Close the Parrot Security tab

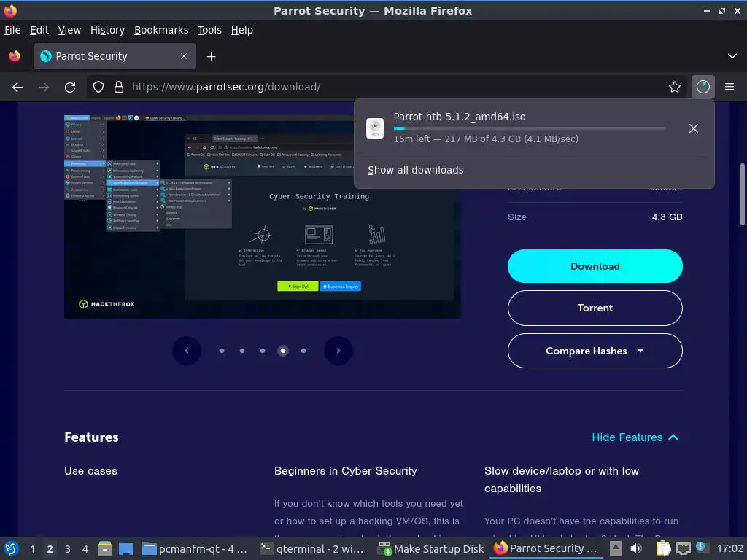[183, 56]
